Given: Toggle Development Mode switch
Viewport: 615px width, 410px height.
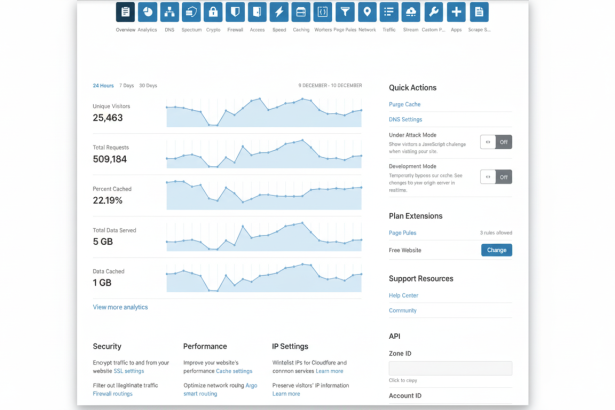Looking at the screenshot, I should pos(496,177).
